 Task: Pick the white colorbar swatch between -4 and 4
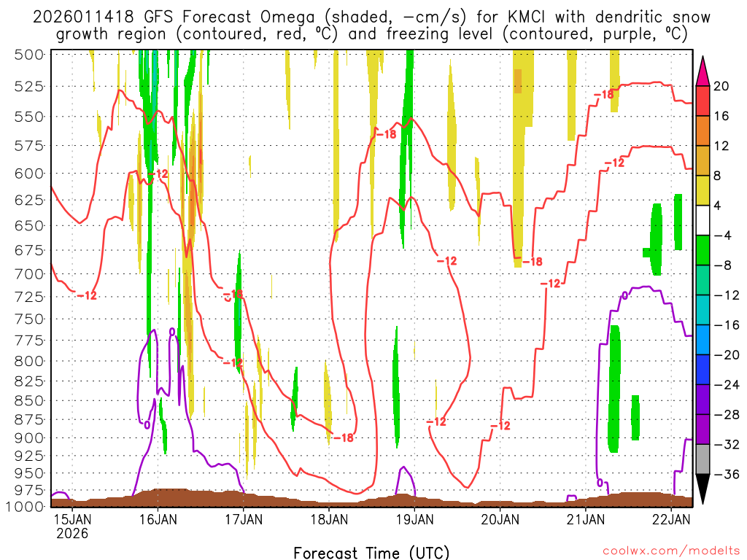(x=703, y=220)
